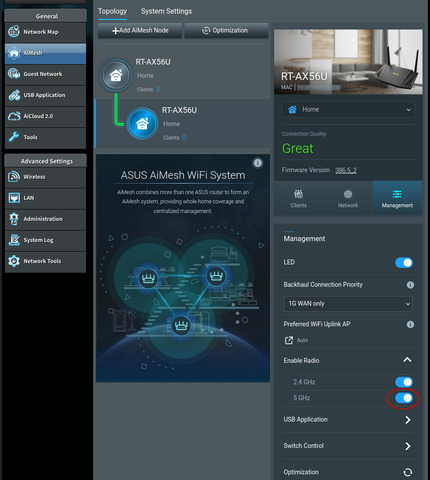
Task: Open the Administration page
Action: point(45,219)
